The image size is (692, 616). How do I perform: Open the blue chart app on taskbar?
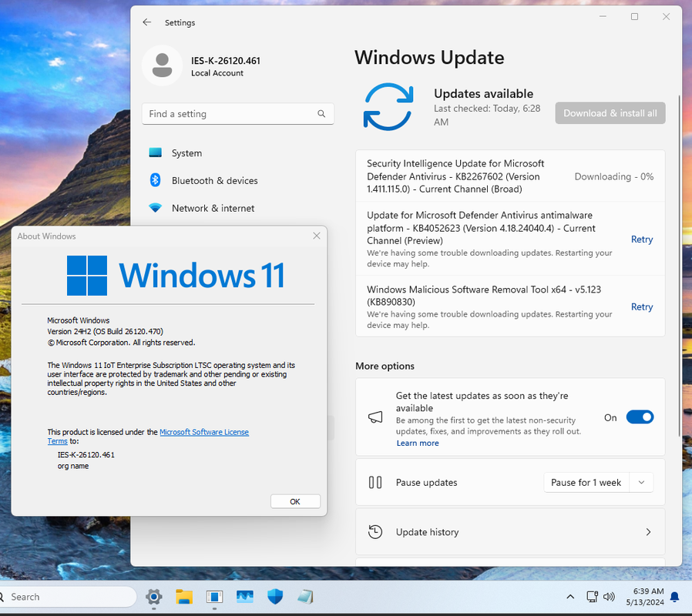coord(244,597)
